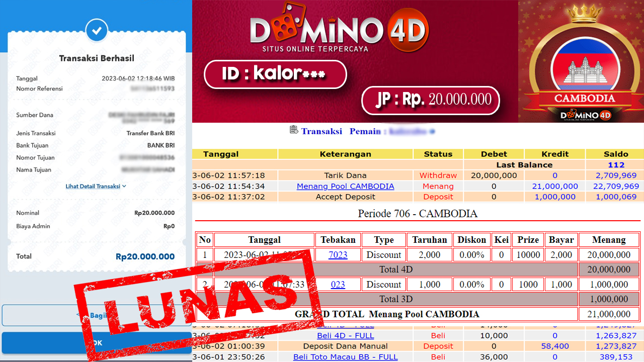
Task: Click the Kredit column header
Action: [x=555, y=154]
